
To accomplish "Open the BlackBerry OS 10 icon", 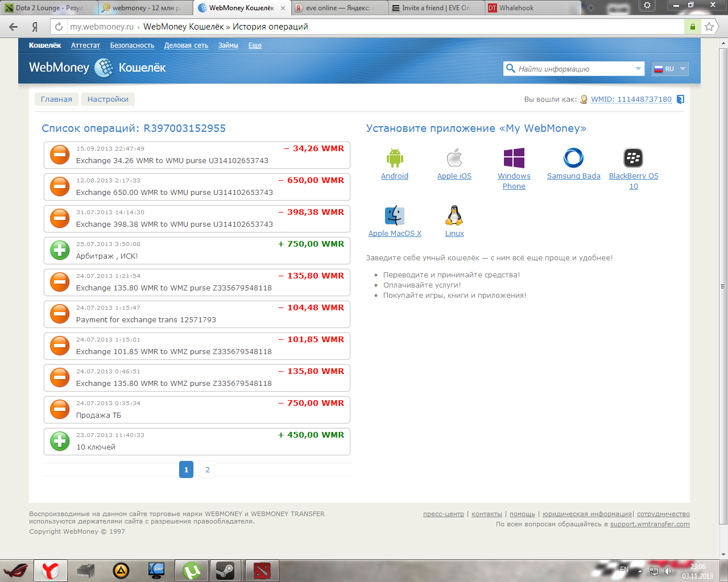I will 633,157.
